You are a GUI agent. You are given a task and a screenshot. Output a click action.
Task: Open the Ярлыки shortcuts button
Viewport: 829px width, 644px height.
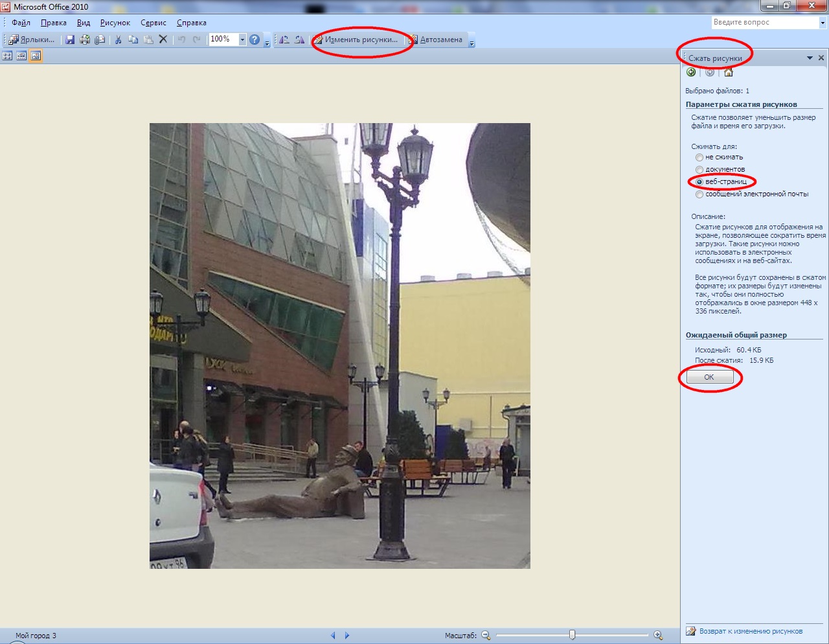click(x=32, y=40)
